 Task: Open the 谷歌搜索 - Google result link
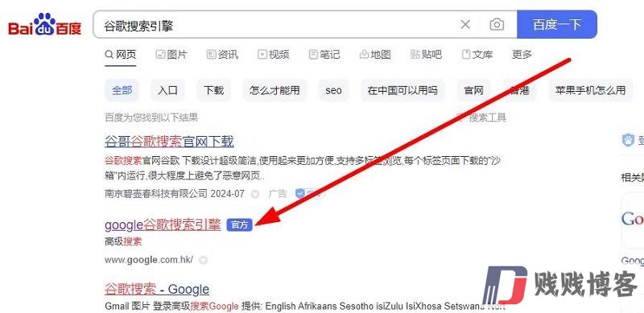[x=157, y=289]
